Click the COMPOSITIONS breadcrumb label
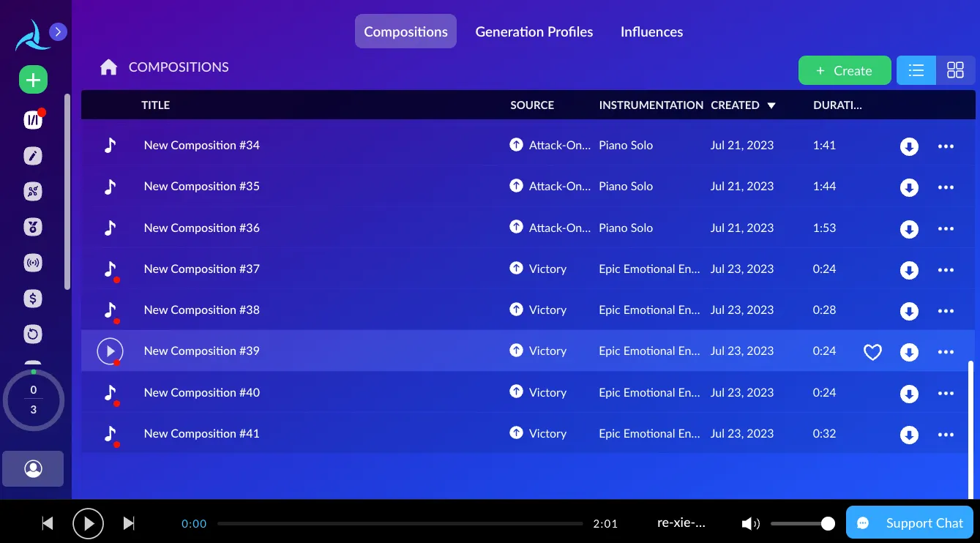980x543 pixels. point(179,67)
